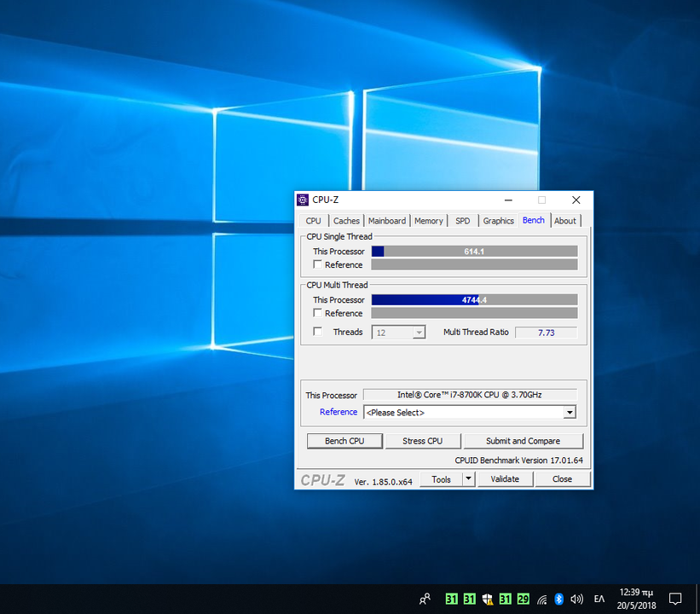
Task: Click the Multi Thread Ratio field showing 7.73
Action: pos(546,333)
